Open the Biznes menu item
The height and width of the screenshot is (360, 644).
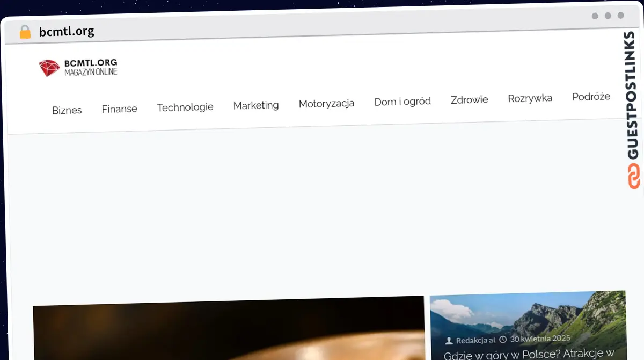tap(67, 110)
